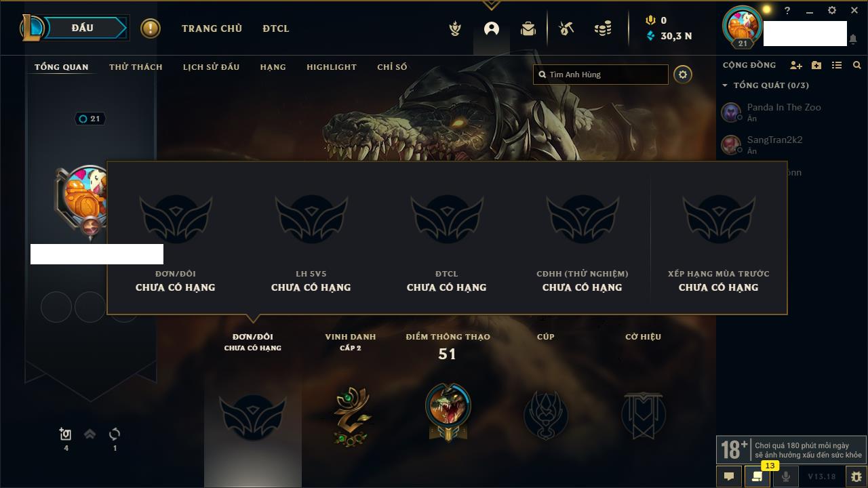Open the store coins icon
The image size is (868, 488).
coord(602,28)
